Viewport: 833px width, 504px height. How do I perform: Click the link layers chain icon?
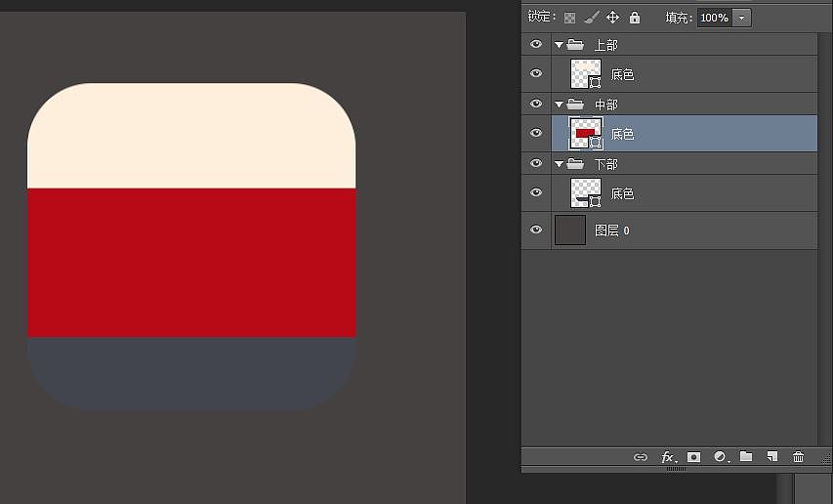[641, 457]
